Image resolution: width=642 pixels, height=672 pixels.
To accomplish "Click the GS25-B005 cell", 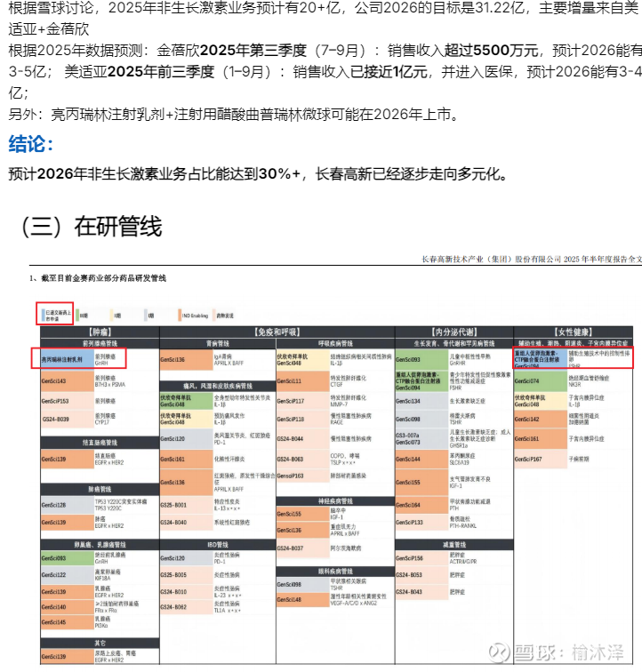I will tap(187, 575).
